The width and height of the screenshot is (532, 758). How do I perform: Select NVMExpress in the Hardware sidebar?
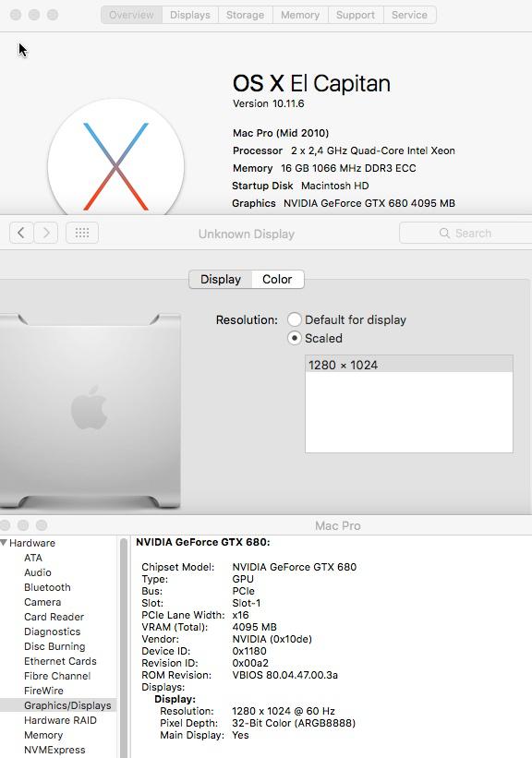[x=54, y=750]
